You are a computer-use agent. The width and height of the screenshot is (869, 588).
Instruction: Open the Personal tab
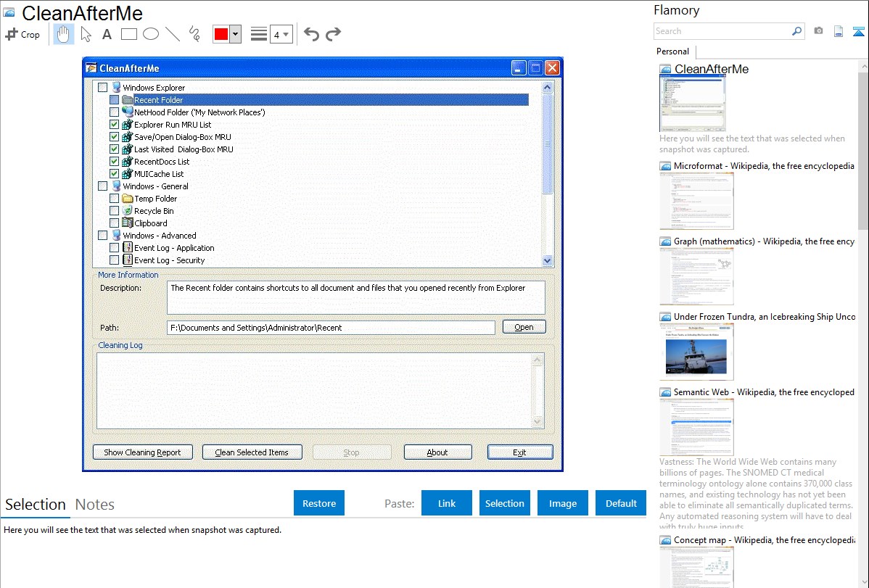pos(672,51)
